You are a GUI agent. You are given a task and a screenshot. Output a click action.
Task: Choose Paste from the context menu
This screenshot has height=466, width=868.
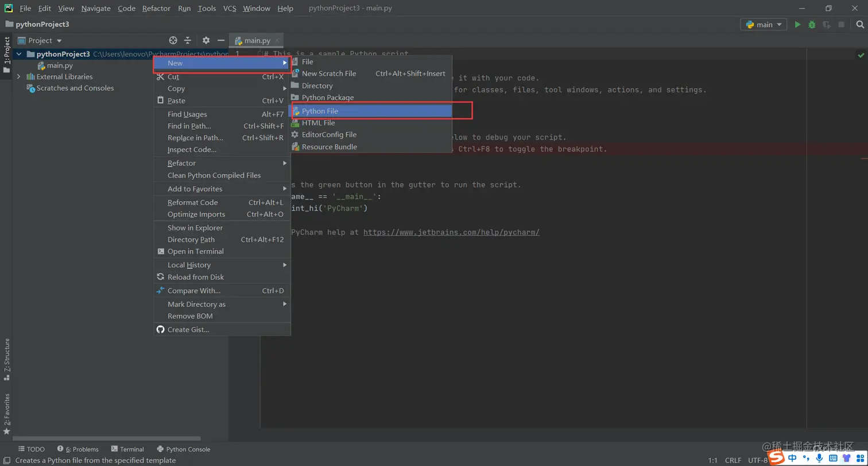222,101
